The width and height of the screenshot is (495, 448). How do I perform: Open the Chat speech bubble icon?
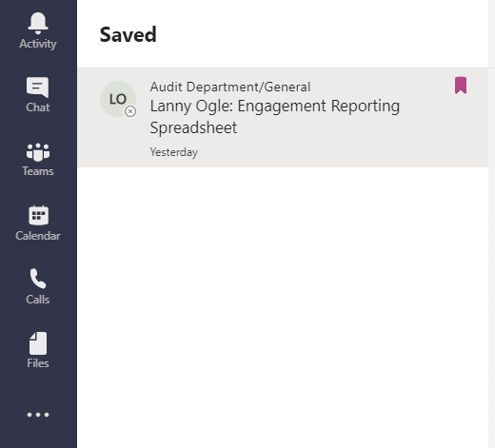click(38, 87)
